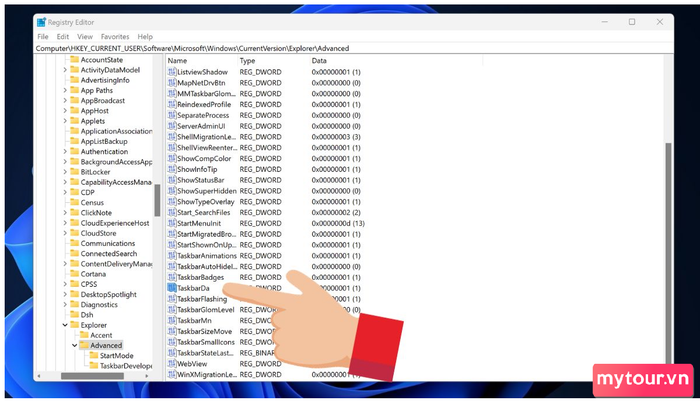Image resolution: width=700 pixels, height=405 pixels.
Task: Click the tree horizontal scrollbar left arrow
Action: tap(39, 376)
